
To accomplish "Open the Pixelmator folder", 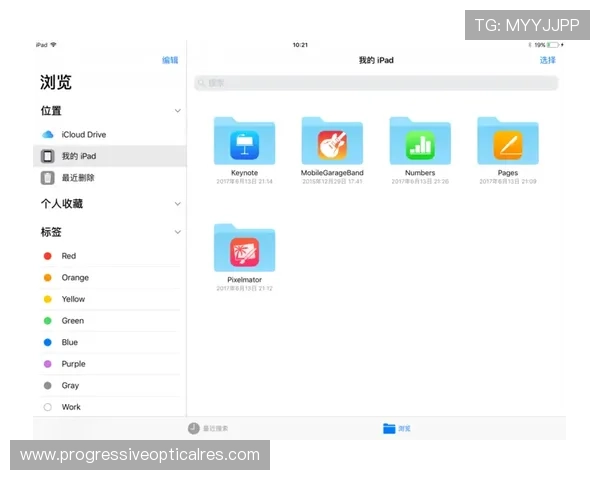I will click(244, 250).
